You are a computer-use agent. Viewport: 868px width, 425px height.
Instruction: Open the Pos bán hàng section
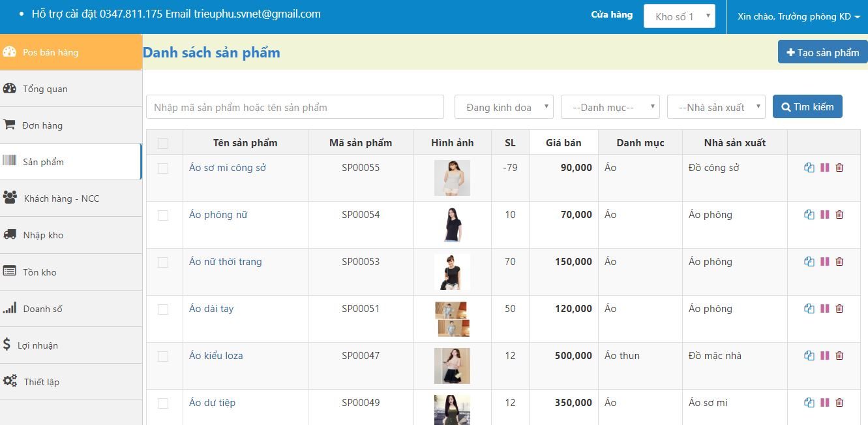(x=50, y=52)
